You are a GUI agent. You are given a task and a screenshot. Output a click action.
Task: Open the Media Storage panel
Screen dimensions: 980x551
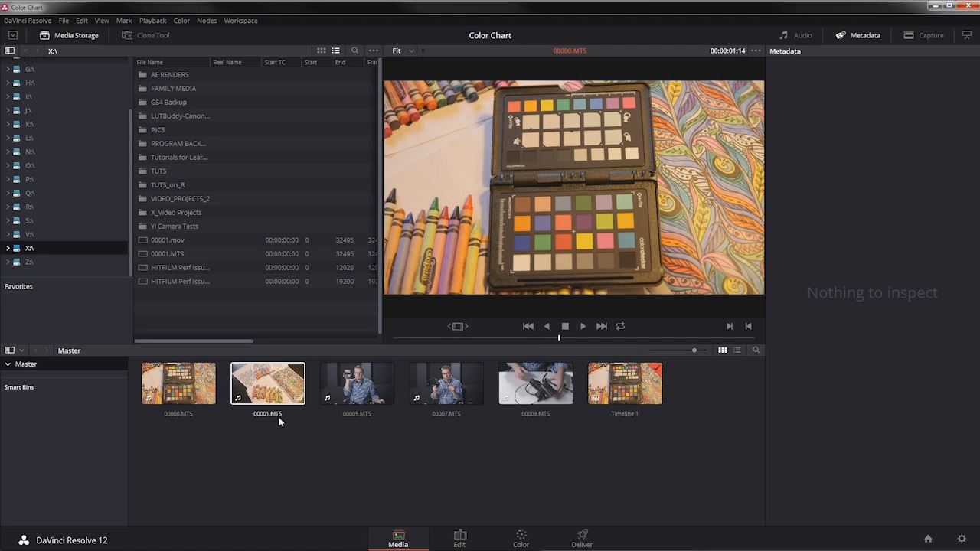click(x=69, y=35)
